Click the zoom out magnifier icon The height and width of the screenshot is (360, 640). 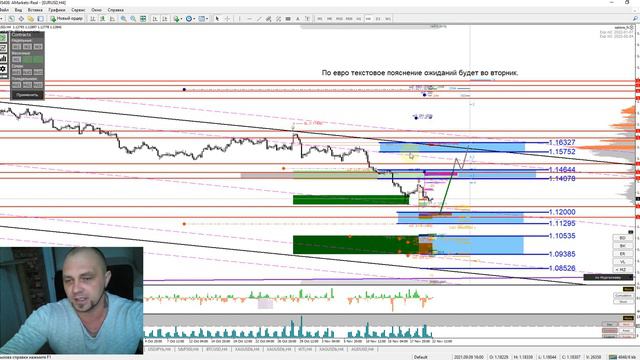[133, 19]
